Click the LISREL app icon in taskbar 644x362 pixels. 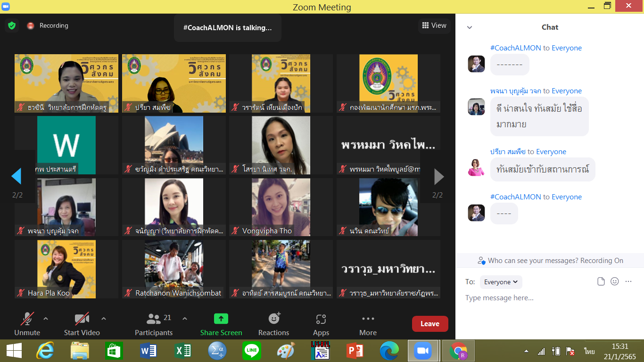pos(321,351)
